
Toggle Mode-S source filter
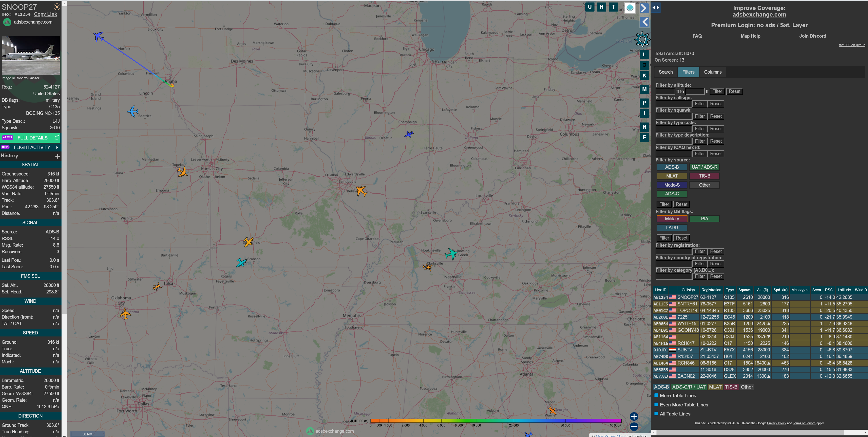coord(672,185)
